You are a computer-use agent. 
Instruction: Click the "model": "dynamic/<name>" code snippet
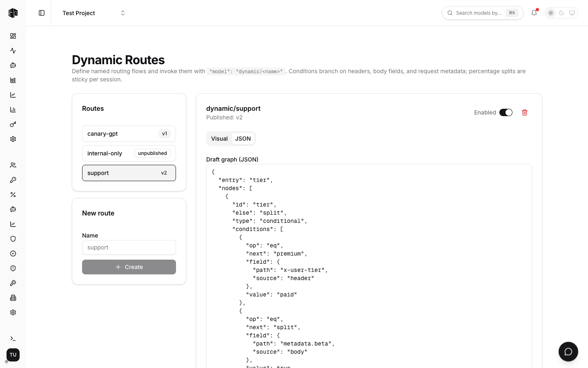(246, 72)
